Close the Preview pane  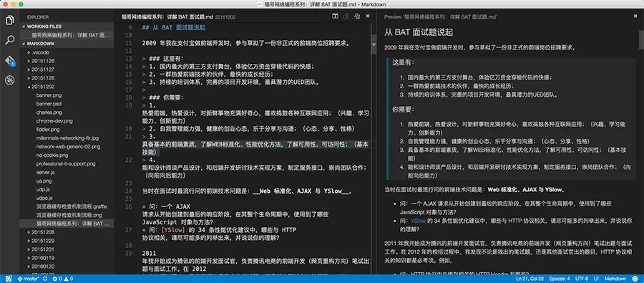(636, 16)
